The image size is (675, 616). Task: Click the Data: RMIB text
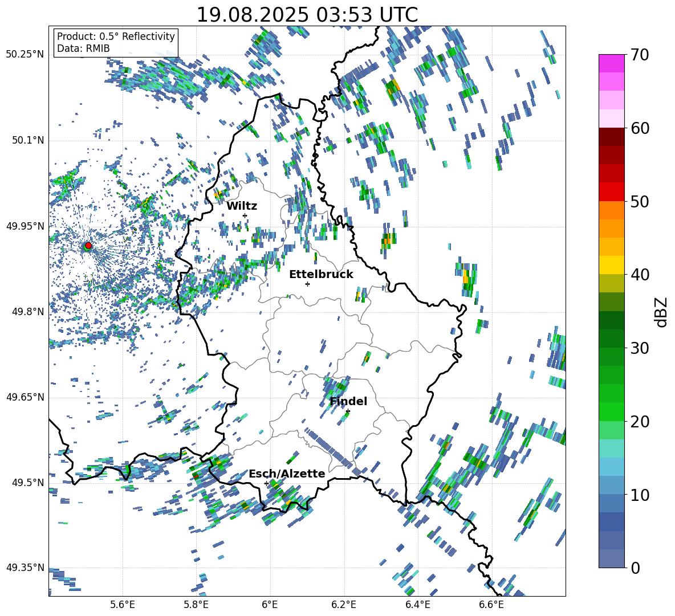[x=83, y=48]
